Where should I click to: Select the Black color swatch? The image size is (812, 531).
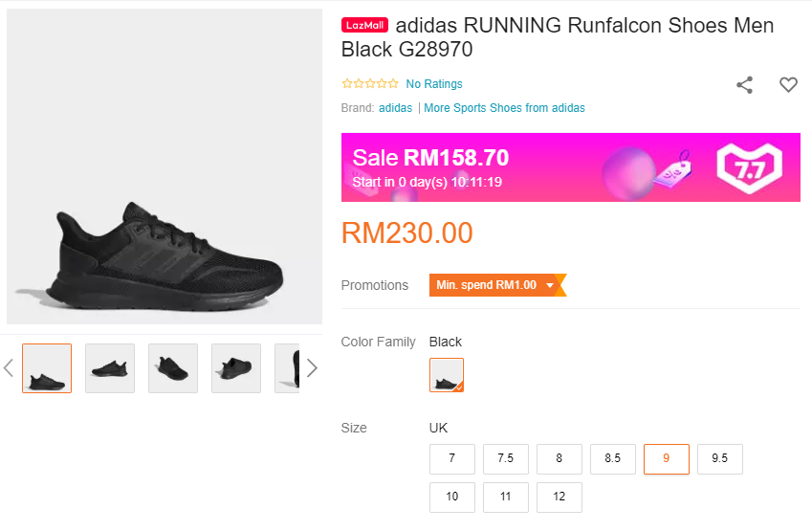(x=447, y=375)
